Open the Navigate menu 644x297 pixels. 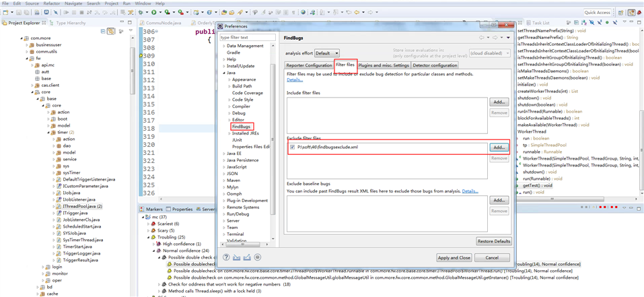coord(73,3)
